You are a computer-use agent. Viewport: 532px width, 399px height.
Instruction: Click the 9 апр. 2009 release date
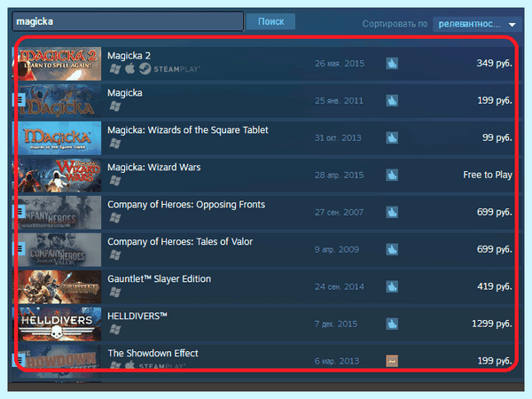[x=337, y=250]
